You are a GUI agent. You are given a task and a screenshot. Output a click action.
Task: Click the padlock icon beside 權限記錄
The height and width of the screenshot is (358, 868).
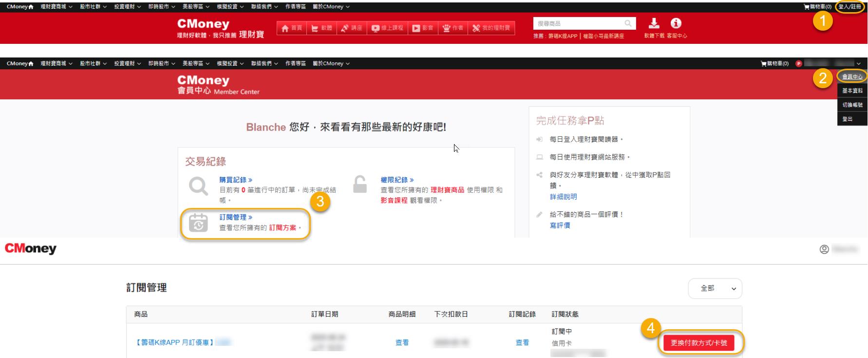(x=360, y=185)
